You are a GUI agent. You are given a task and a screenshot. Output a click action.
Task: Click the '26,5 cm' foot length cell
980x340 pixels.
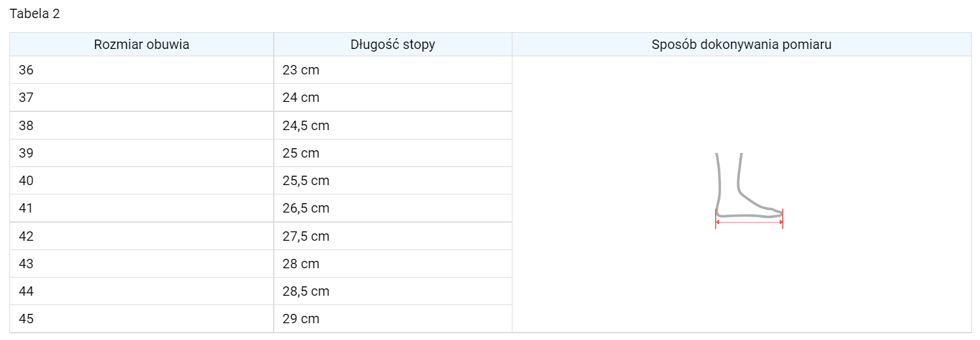[306, 209]
